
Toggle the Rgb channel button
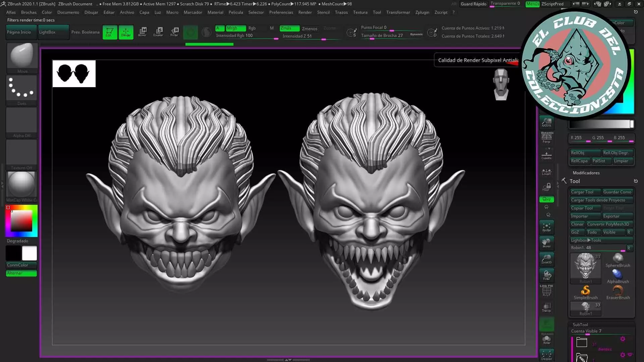tap(252, 28)
